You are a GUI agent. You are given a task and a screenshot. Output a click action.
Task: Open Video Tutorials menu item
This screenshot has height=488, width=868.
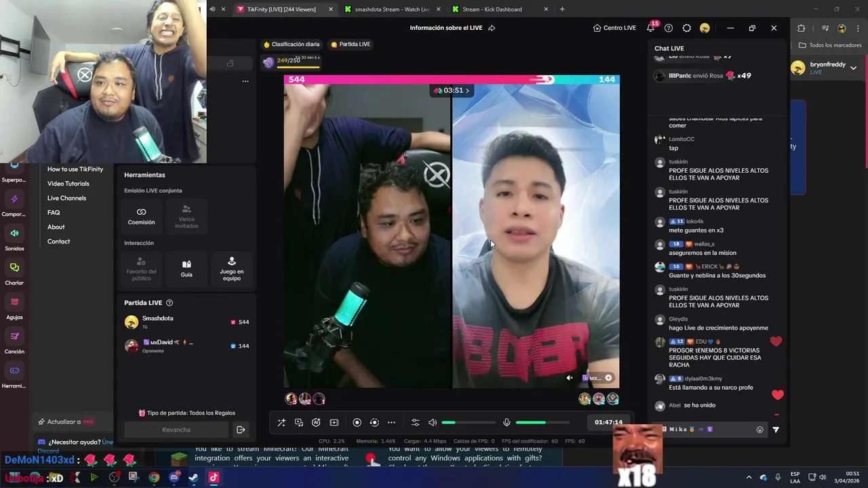pyautogui.click(x=68, y=184)
